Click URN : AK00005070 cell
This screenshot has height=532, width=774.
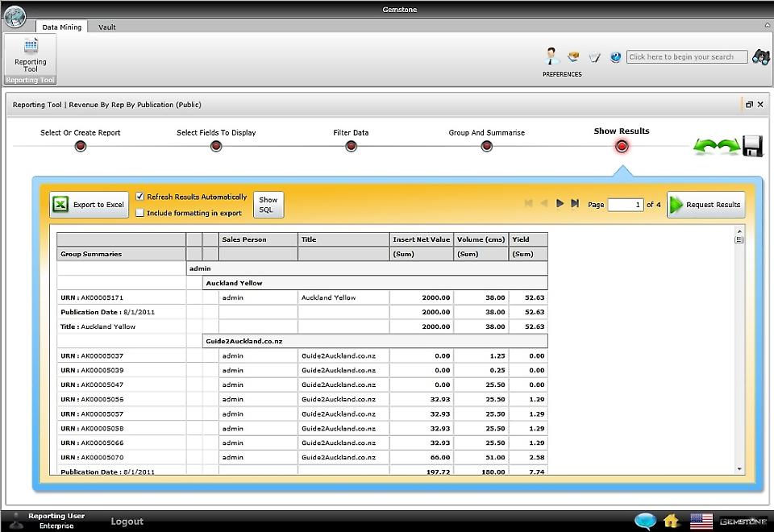[122, 458]
